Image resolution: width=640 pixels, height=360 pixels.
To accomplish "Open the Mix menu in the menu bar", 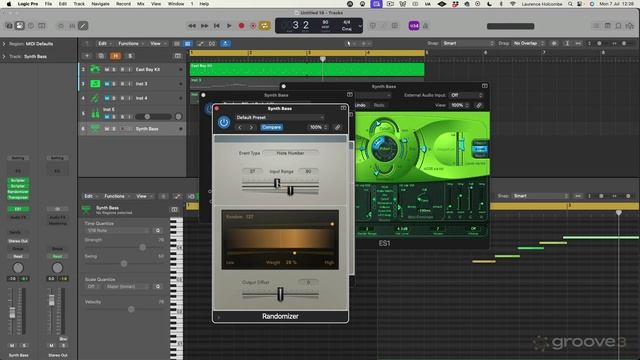I will click(x=140, y=4).
